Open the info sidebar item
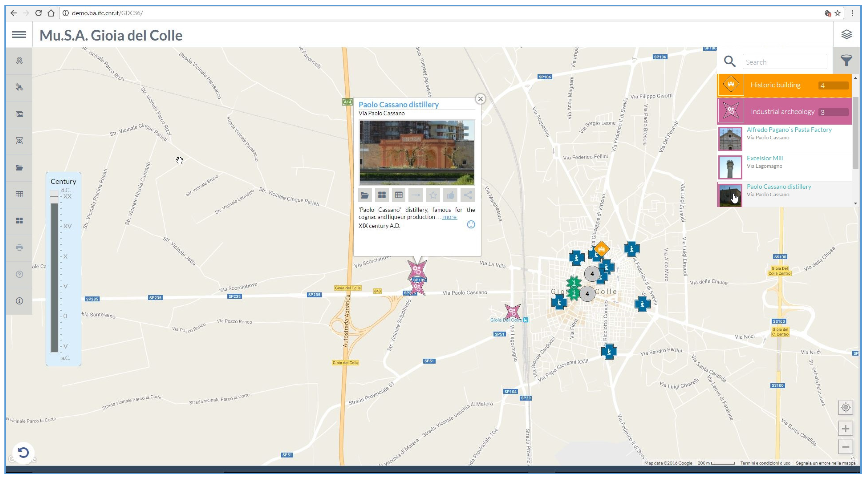 point(20,301)
